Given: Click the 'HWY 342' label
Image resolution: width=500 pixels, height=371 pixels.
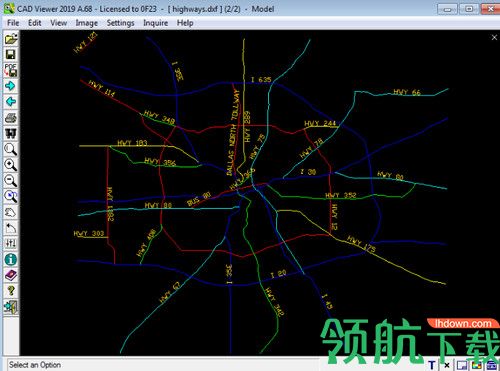Looking at the screenshot, I should (274, 302).
